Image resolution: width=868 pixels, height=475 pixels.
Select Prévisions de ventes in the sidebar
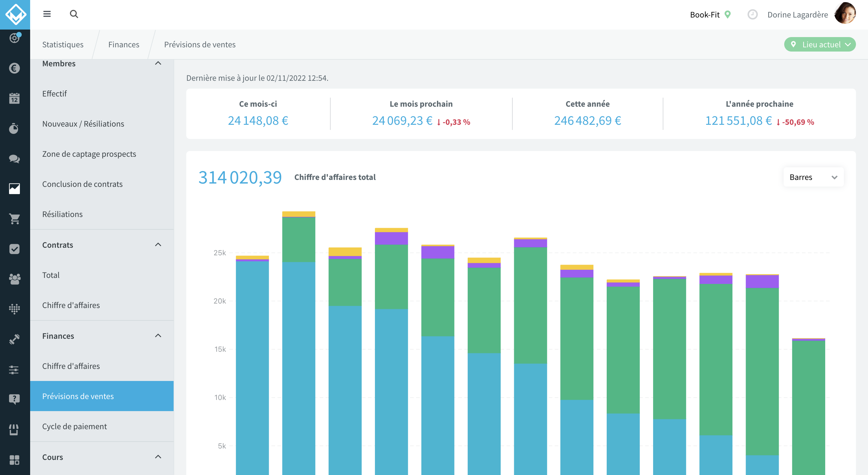(x=102, y=396)
